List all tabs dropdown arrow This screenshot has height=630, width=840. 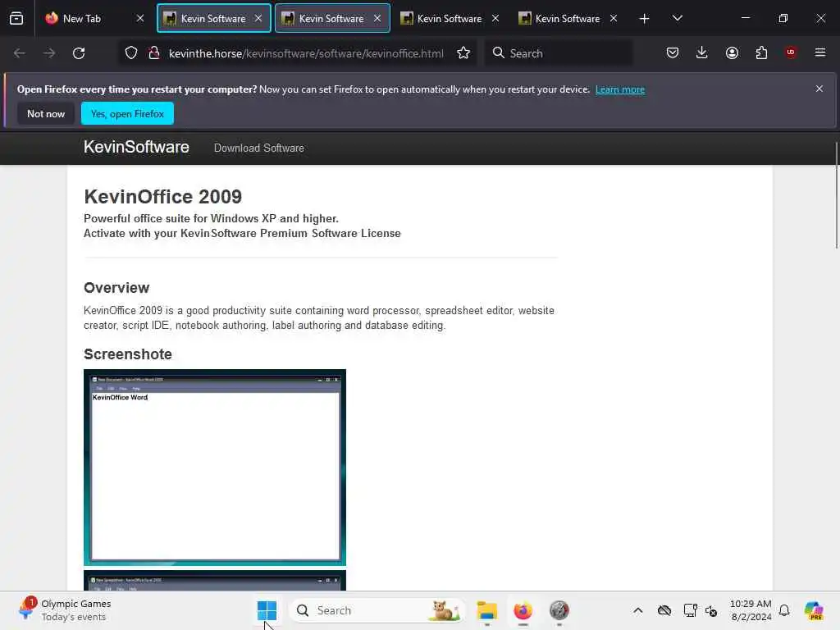coord(677,18)
